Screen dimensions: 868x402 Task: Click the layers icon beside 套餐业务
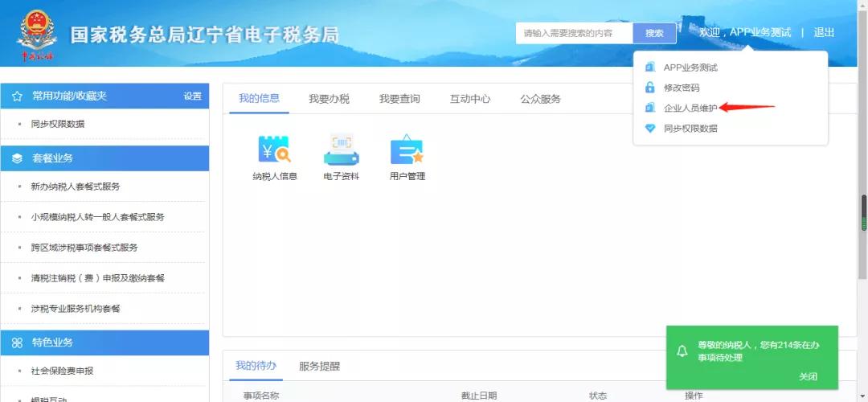[x=17, y=158]
